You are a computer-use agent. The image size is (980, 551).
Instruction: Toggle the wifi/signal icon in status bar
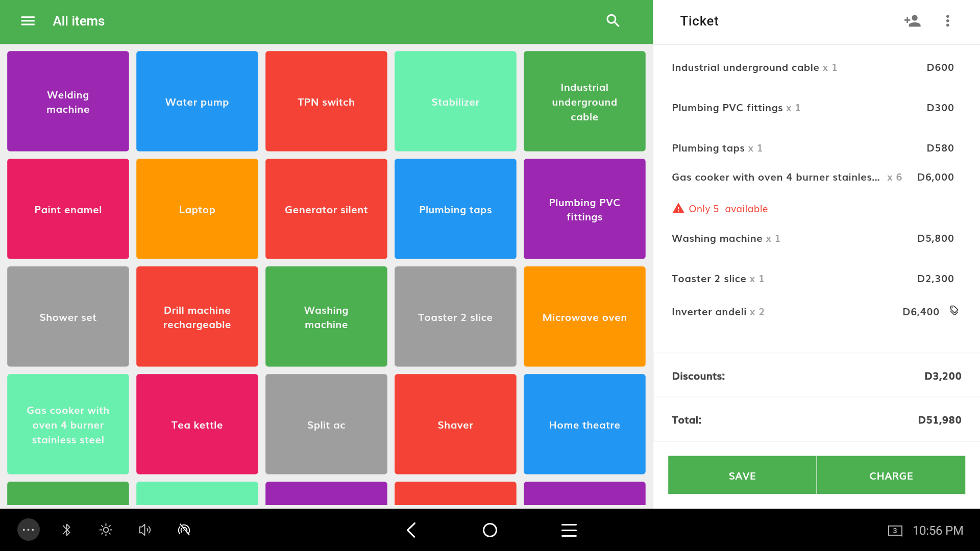point(184,530)
